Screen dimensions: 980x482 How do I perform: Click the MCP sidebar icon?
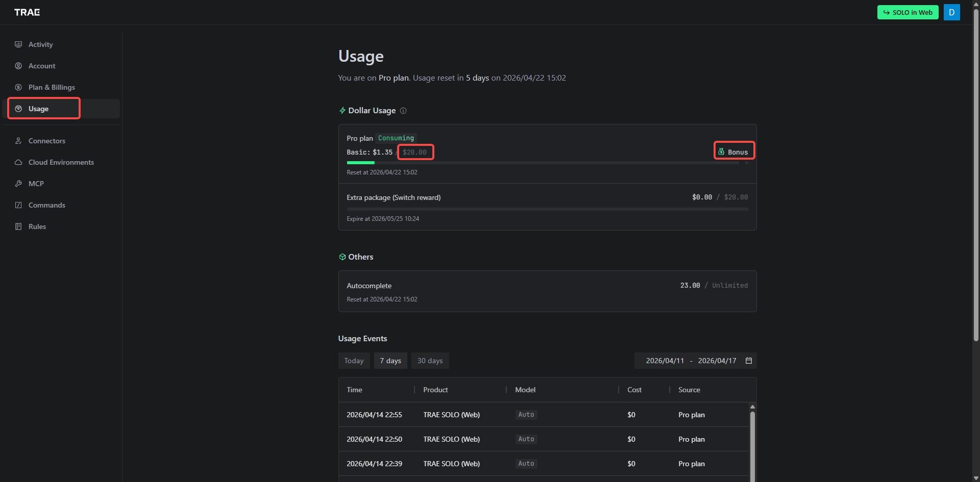[18, 184]
